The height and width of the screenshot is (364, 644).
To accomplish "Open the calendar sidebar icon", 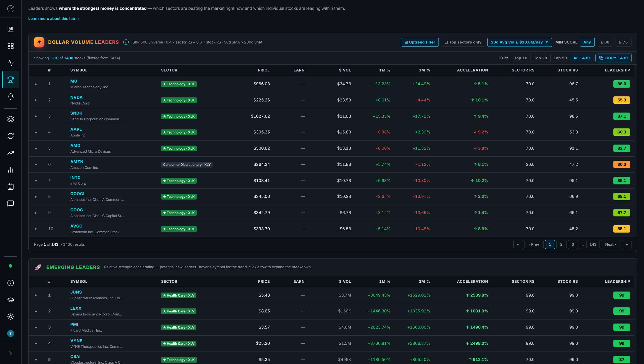I will [11, 187].
